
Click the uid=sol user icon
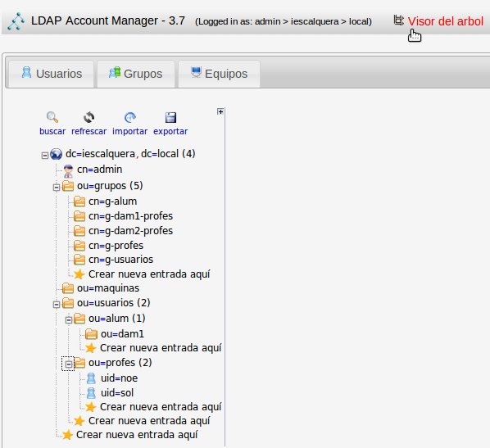[x=91, y=393]
